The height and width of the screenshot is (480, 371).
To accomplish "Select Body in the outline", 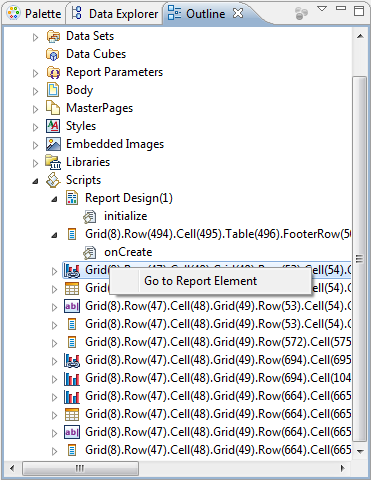I will (x=79, y=90).
